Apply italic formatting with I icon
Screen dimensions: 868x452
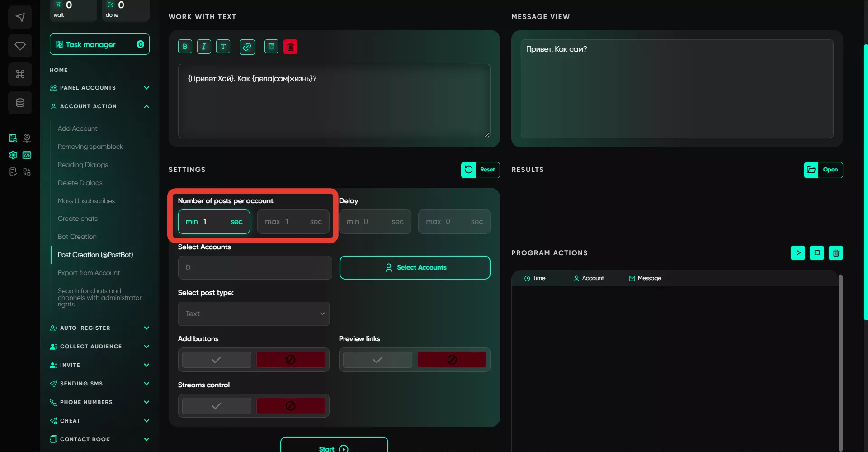204,47
